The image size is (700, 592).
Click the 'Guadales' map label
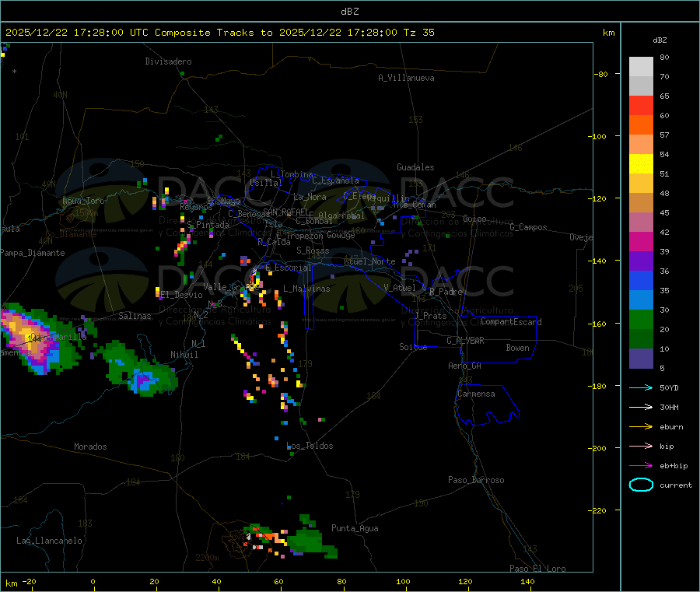coord(415,167)
